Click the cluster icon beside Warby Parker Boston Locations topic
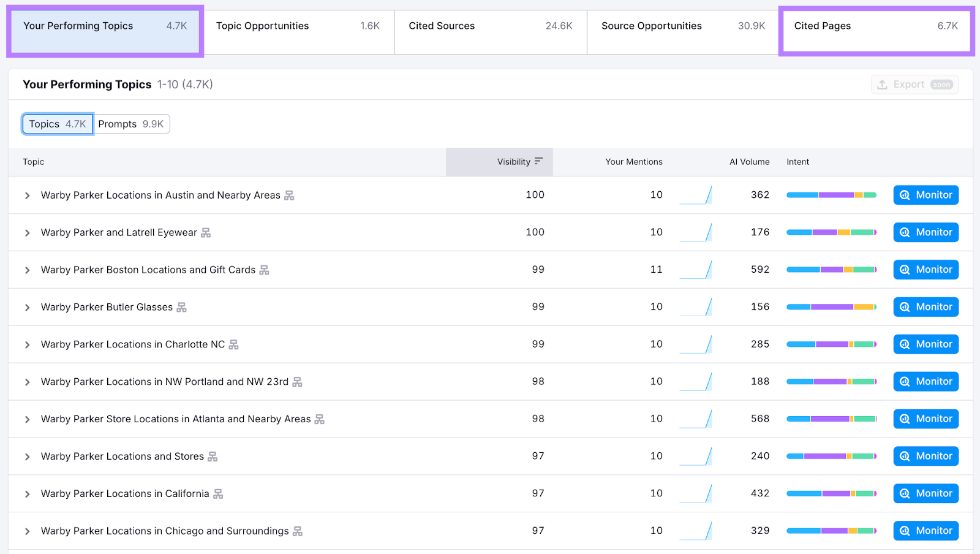Image resolution: width=980 pixels, height=554 pixels. tap(263, 270)
